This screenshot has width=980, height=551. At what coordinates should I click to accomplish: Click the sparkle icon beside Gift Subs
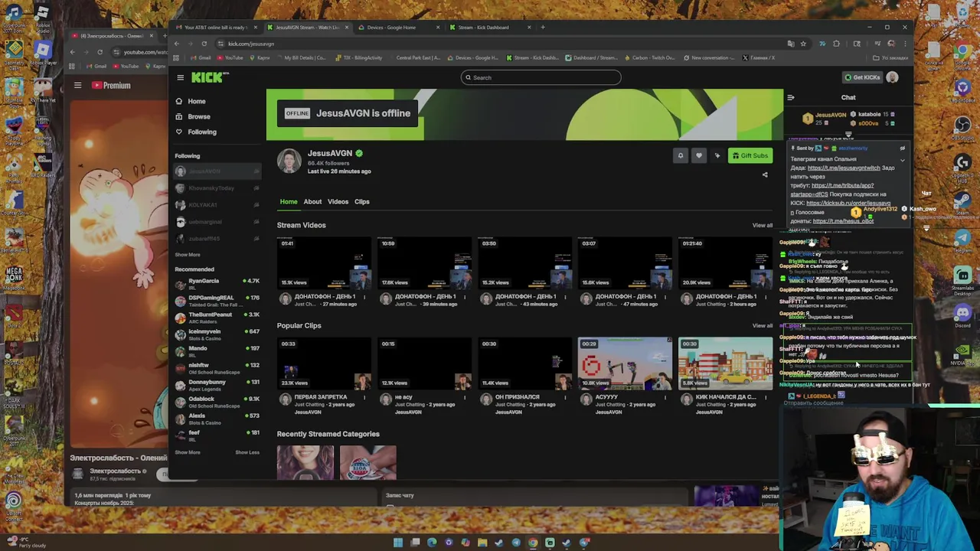point(717,155)
